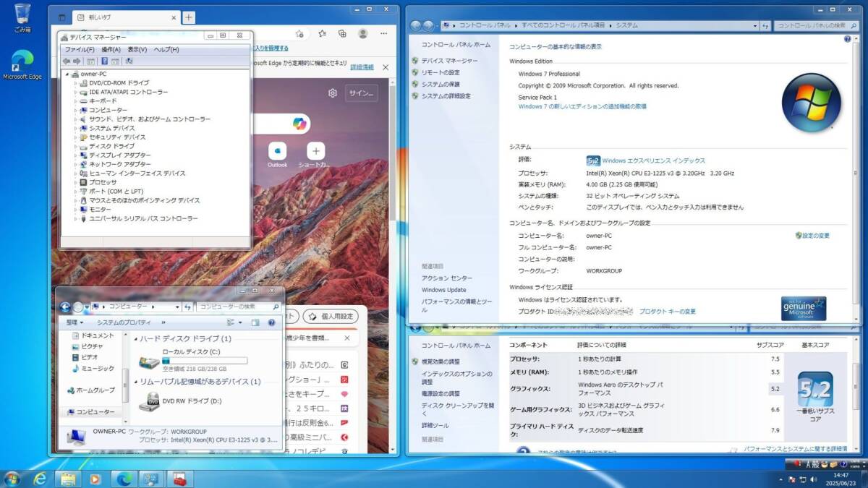Open Edge settings gear on new tab
Viewport: 868px width, 488px height.
tap(333, 93)
